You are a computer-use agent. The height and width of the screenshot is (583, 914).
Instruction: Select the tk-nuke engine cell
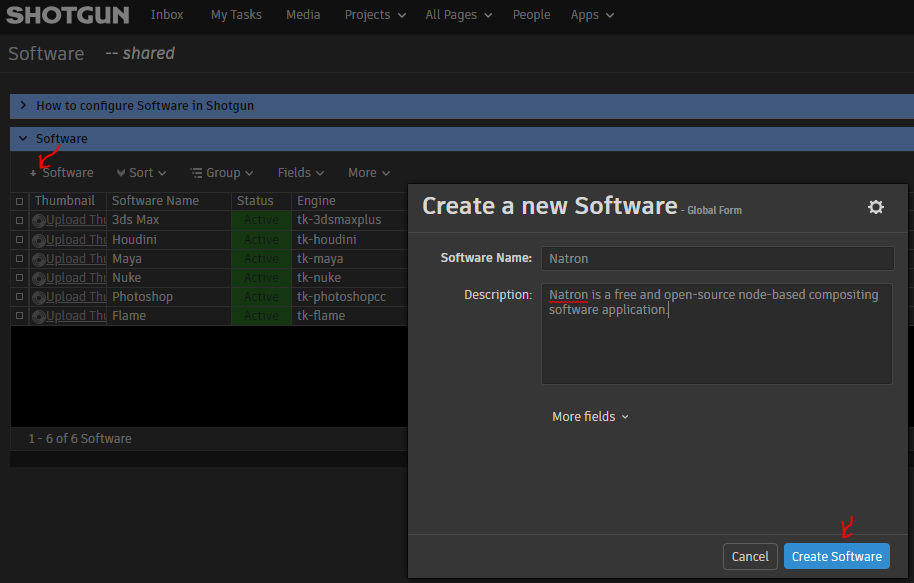350,278
